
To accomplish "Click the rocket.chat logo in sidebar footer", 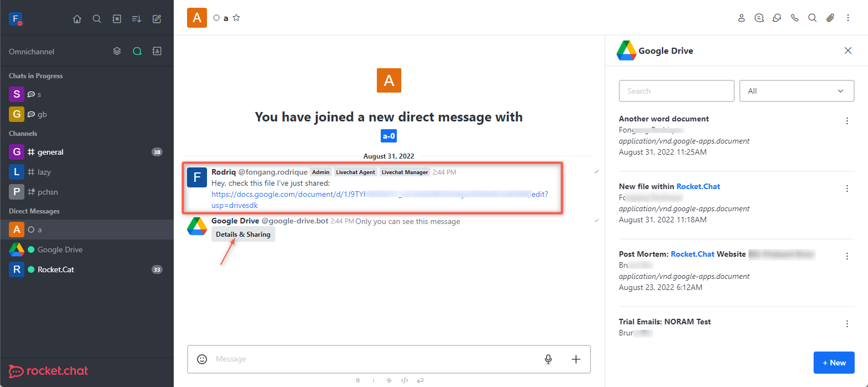I will tap(49, 371).
